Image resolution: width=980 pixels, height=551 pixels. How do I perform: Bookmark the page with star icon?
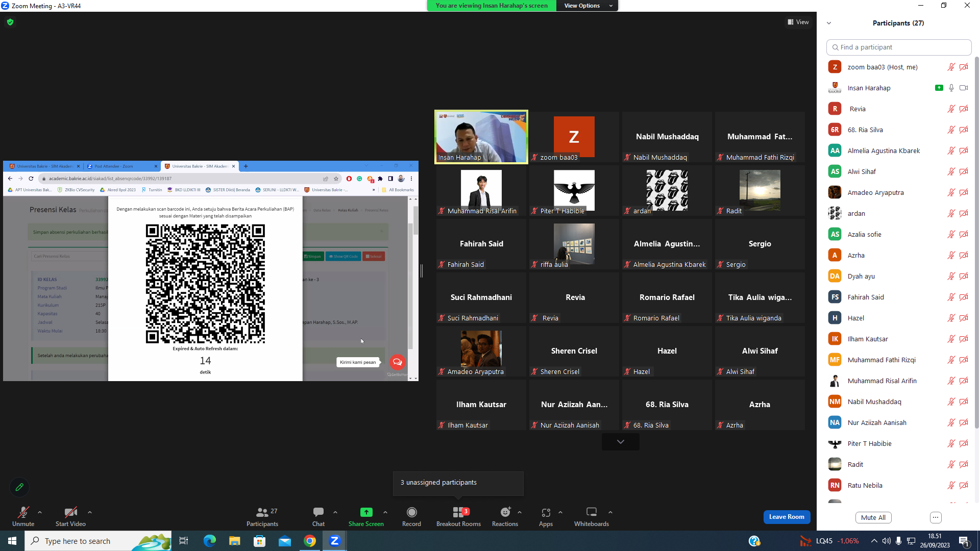click(336, 179)
